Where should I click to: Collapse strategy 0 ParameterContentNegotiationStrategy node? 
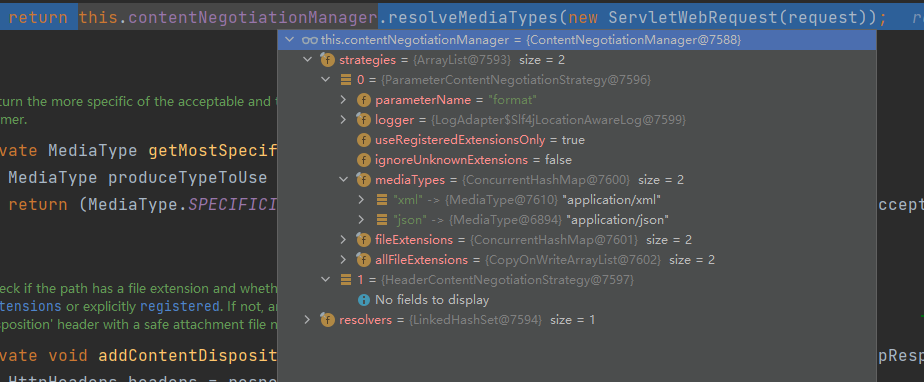tap(326, 80)
